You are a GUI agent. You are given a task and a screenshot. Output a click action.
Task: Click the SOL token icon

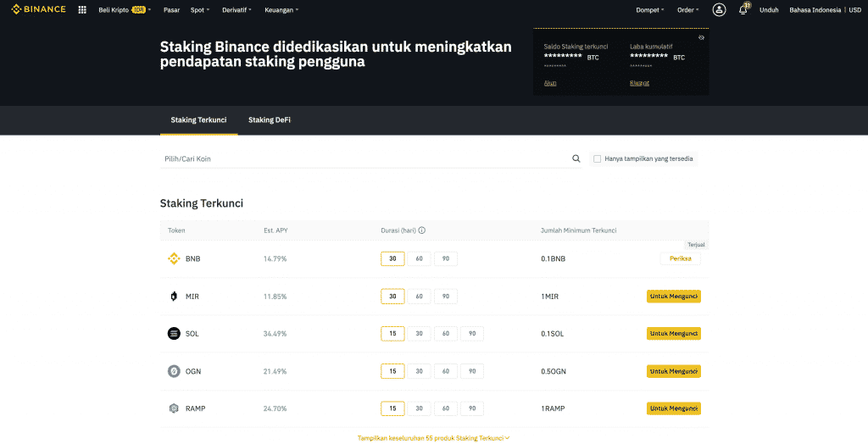[x=174, y=334]
